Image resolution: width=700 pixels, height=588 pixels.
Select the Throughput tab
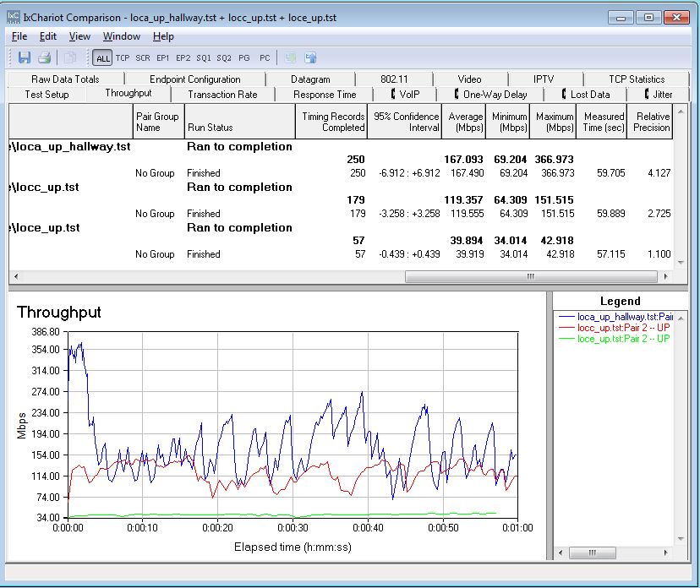129,93
